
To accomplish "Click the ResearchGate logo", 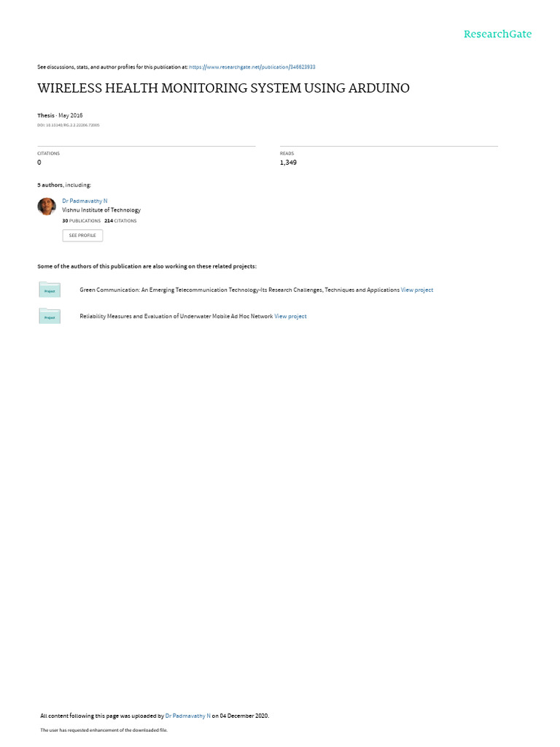I will point(497,34).
